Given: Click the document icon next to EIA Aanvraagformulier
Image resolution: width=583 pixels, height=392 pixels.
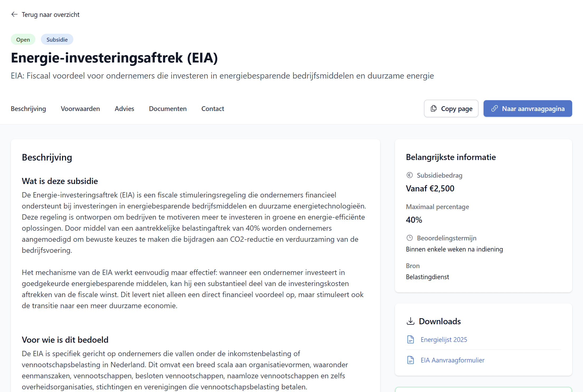Looking at the screenshot, I should [410, 360].
